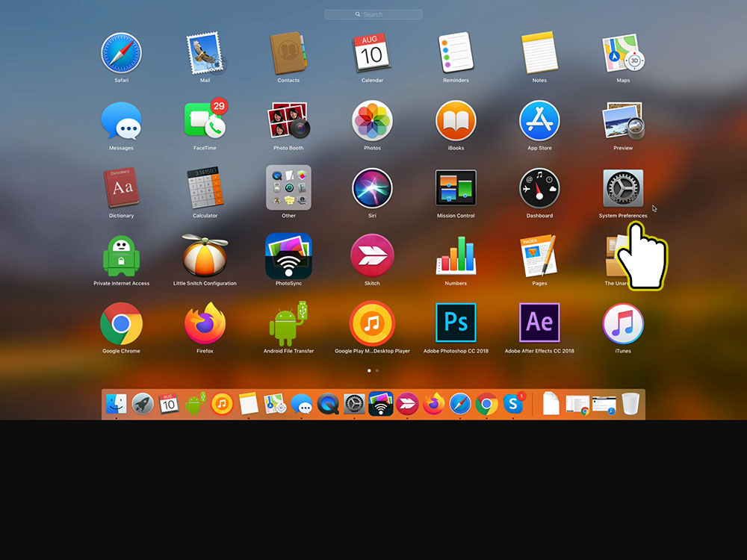Restore the minimized Chrome window in the Dock
The width and height of the screenshot is (747, 560).
click(577, 404)
